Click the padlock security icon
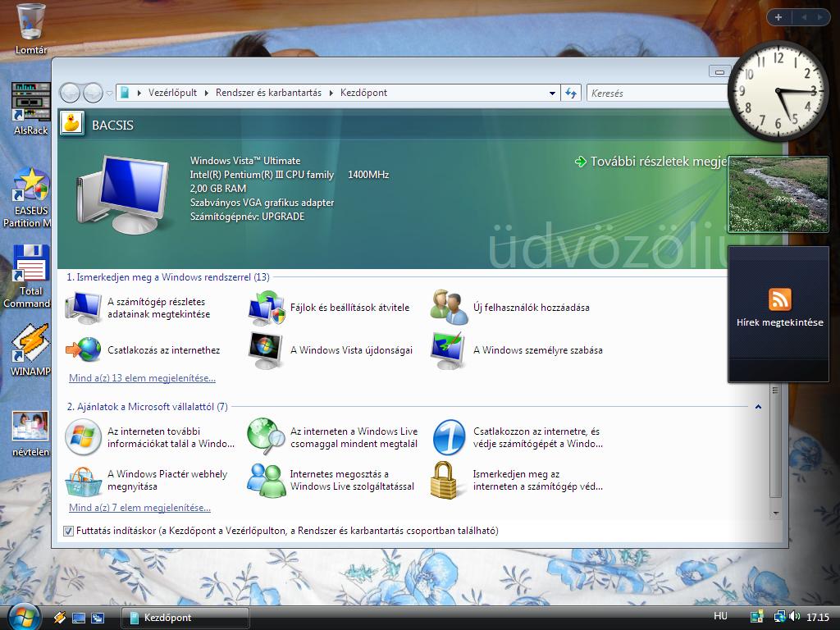The width and height of the screenshot is (840, 630). [444, 481]
